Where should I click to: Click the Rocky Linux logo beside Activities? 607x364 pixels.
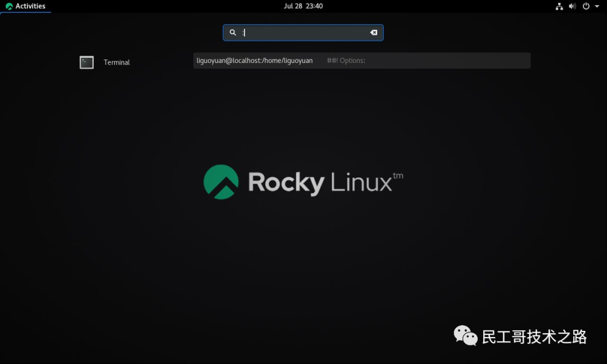pos(9,6)
